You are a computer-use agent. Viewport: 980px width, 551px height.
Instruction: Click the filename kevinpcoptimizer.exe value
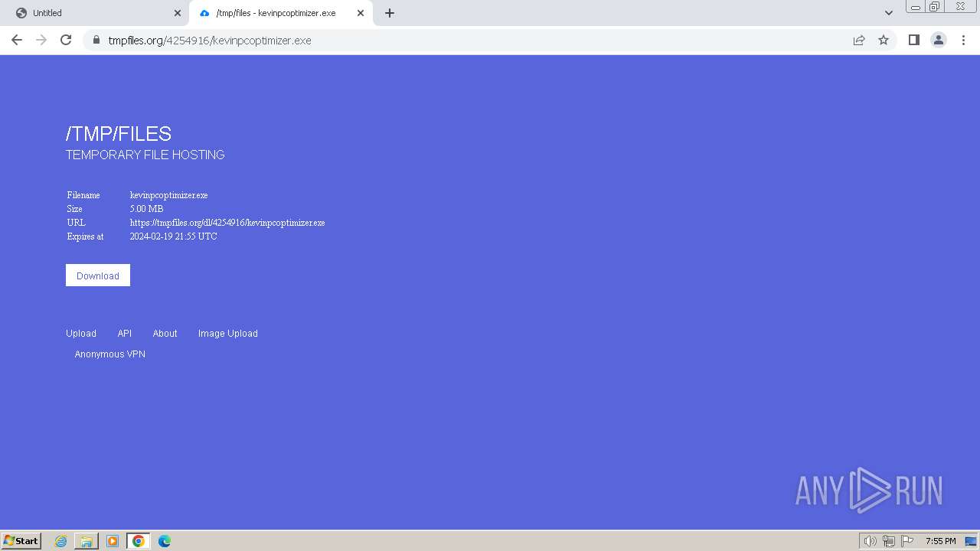click(168, 195)
